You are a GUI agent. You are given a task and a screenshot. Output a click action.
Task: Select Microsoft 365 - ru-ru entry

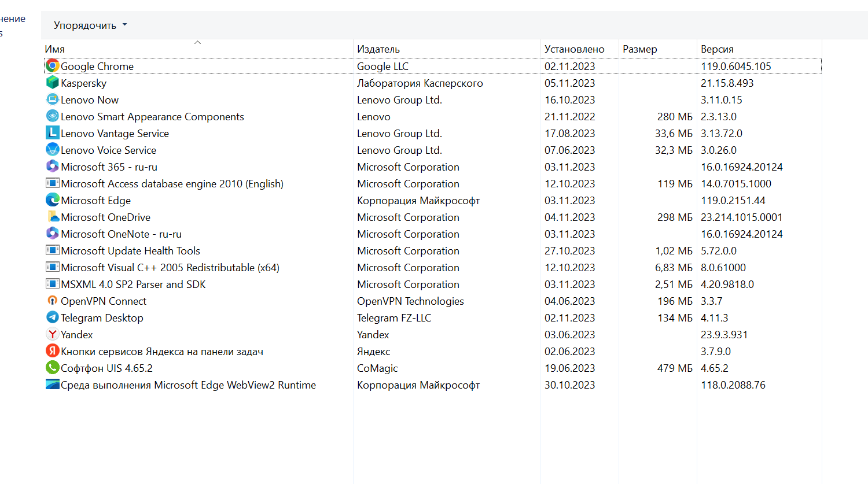click(109, 167)
